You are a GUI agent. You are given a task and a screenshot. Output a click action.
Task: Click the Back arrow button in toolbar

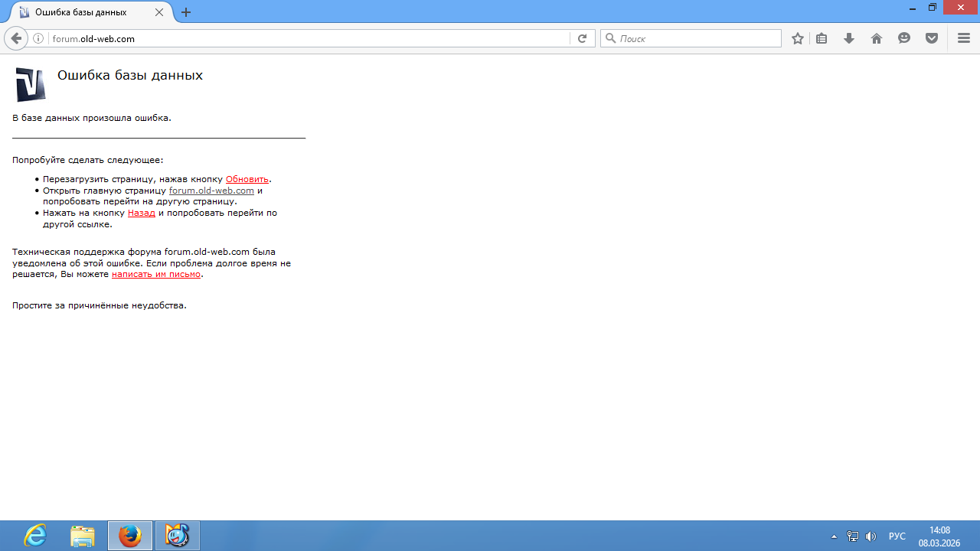click(16, 38)
